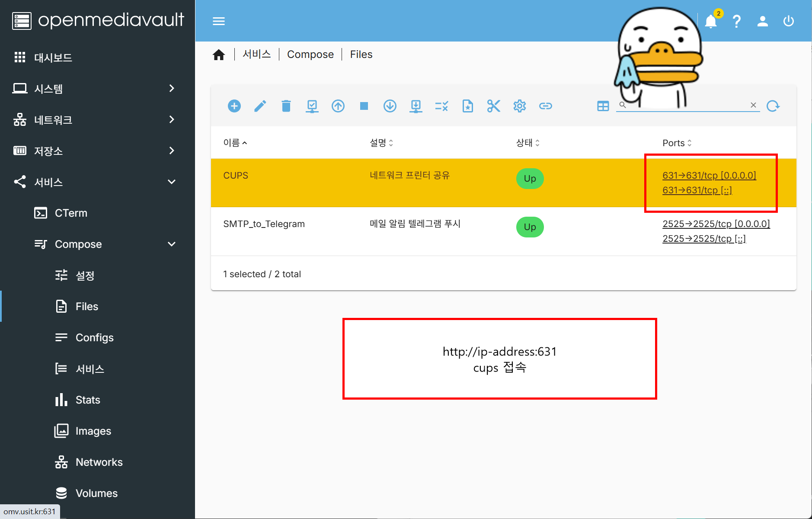
Task: Click the power icon
Action: [x=789, y=21]
